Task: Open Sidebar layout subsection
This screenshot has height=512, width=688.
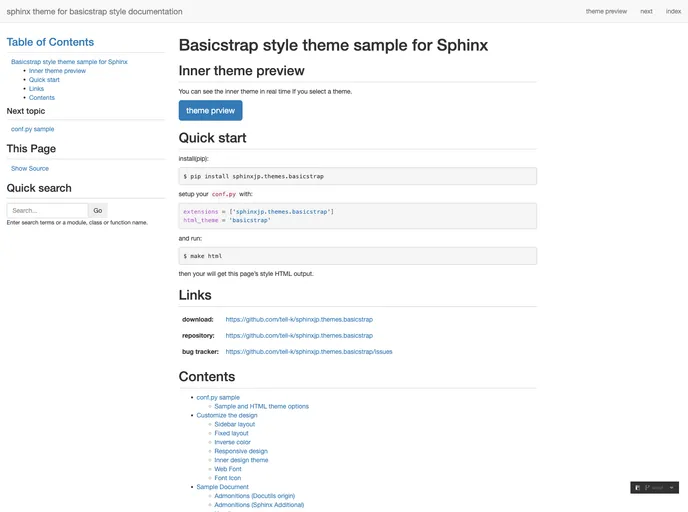Action: pos(235,424)
